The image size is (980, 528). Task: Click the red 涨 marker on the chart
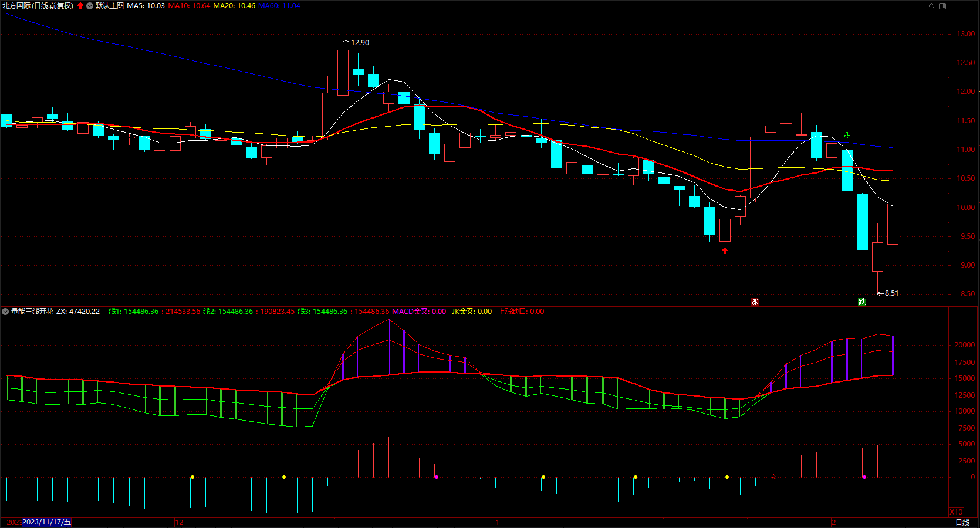point(755,302)
